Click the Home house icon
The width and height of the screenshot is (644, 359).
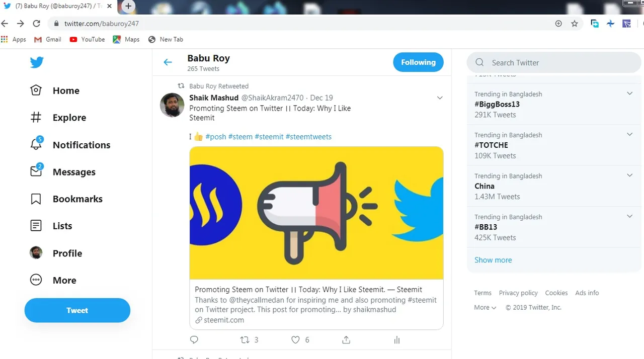point(36,91)
